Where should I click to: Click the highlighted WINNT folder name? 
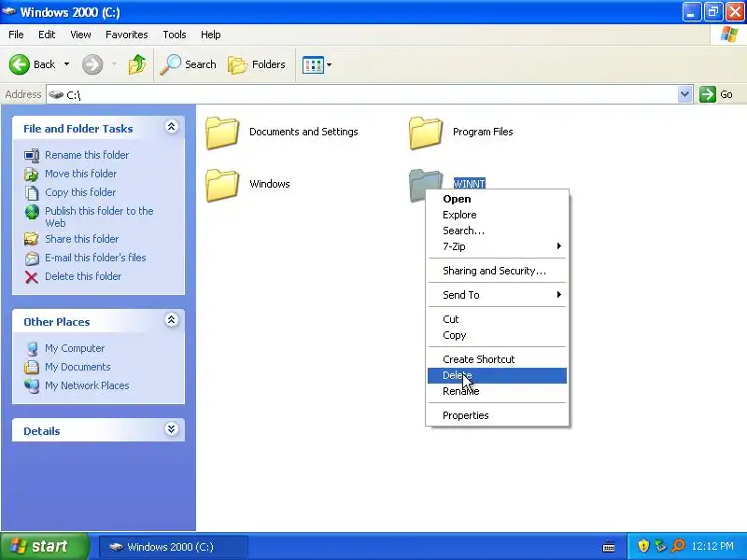tap(470, 183)
